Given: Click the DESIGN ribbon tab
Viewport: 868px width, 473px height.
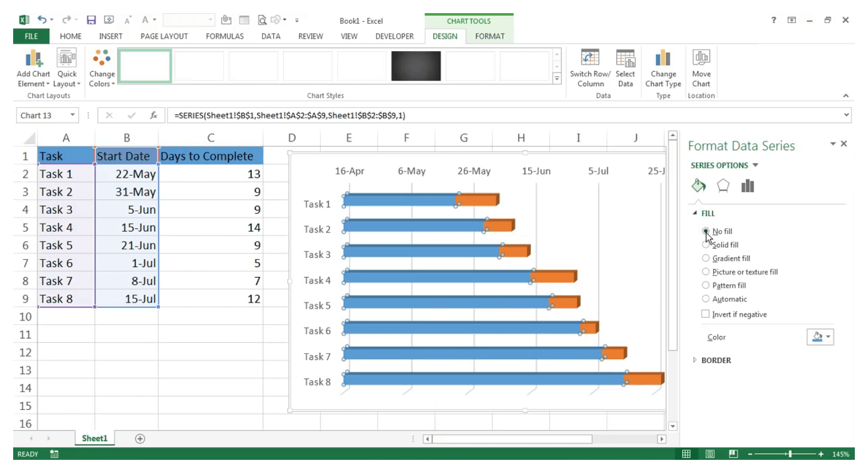Looking at the screenshot, I should [445, 36].
